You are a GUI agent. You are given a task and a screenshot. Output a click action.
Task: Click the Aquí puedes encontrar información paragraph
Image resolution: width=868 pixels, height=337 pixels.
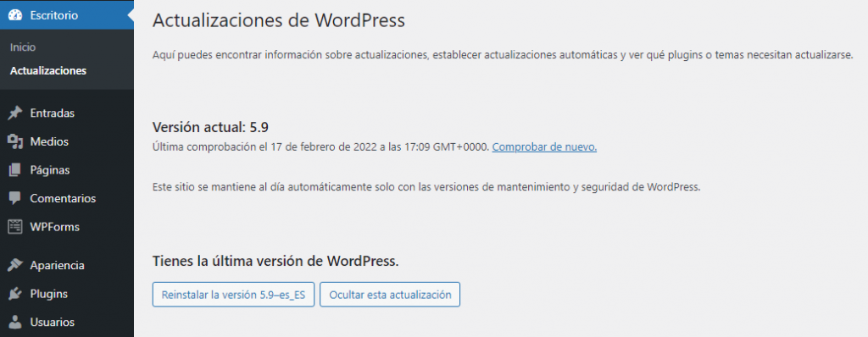click(504, 55)
